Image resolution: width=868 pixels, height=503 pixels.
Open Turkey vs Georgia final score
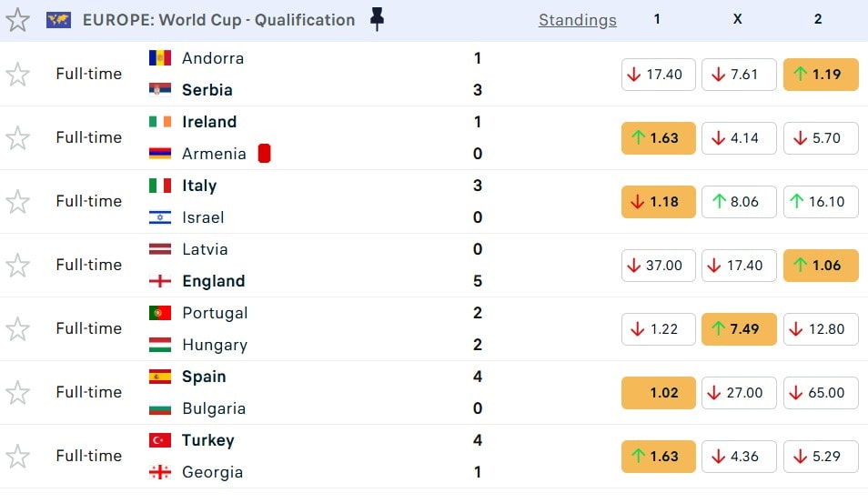478,456
